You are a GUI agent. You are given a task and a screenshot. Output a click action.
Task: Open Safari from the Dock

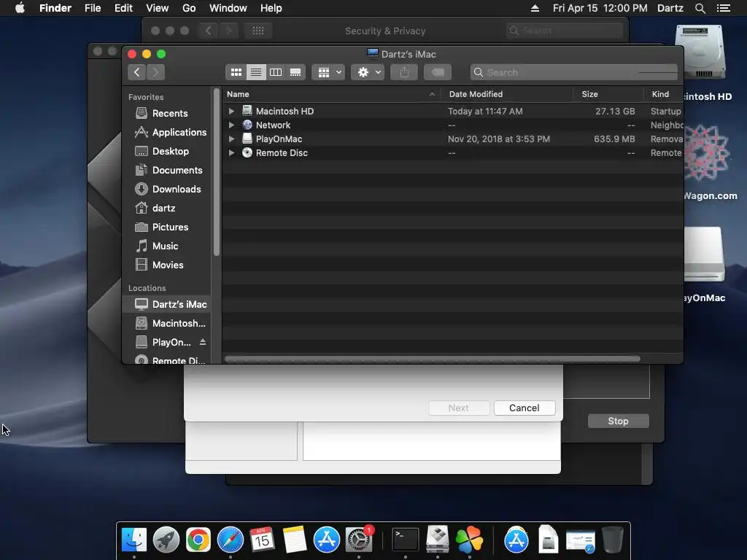click(x=231, y=540)
